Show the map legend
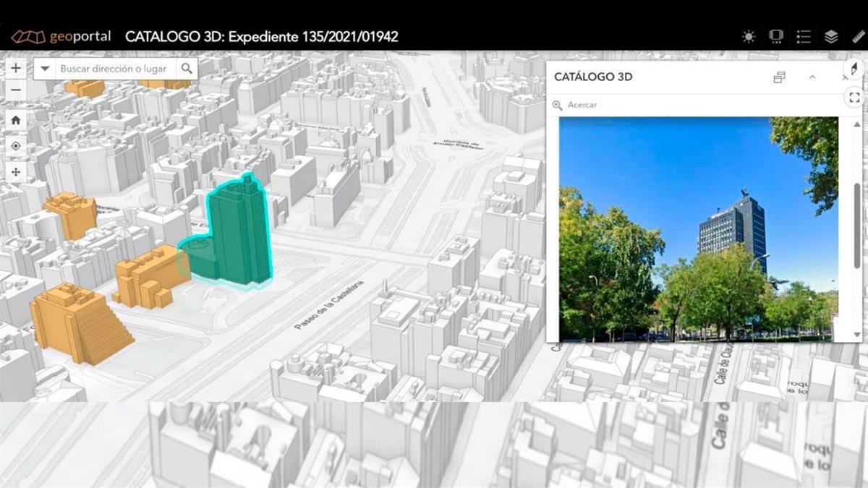Screen dimensions: 868x488 [803, 36]
